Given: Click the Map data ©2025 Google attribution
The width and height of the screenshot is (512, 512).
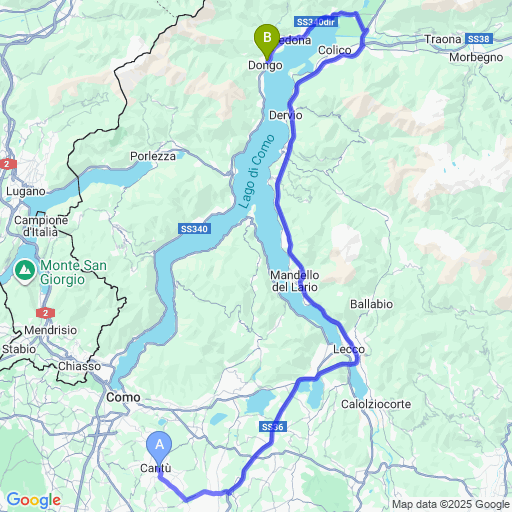Looking at the screenshot, I should click(x=451, y=504).
